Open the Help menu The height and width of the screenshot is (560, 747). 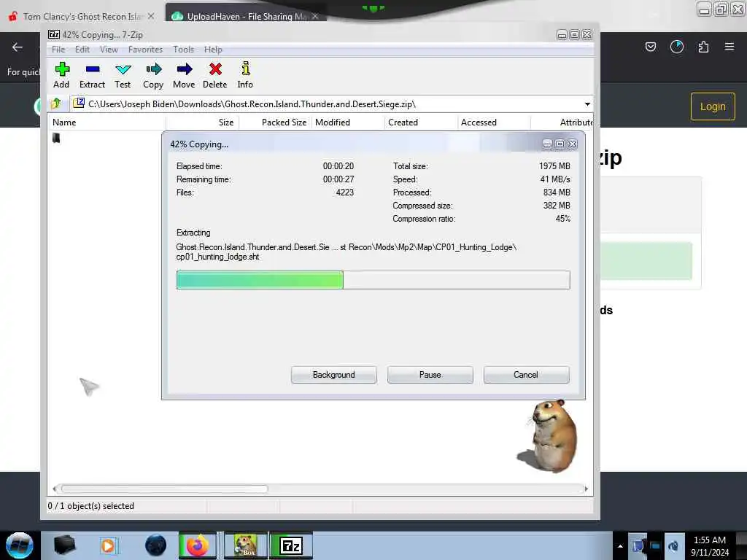213,50
